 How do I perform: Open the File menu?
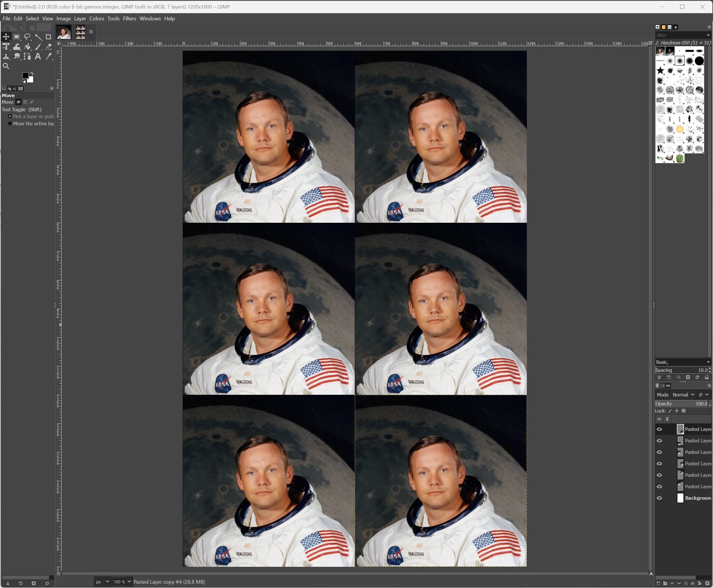6,19
